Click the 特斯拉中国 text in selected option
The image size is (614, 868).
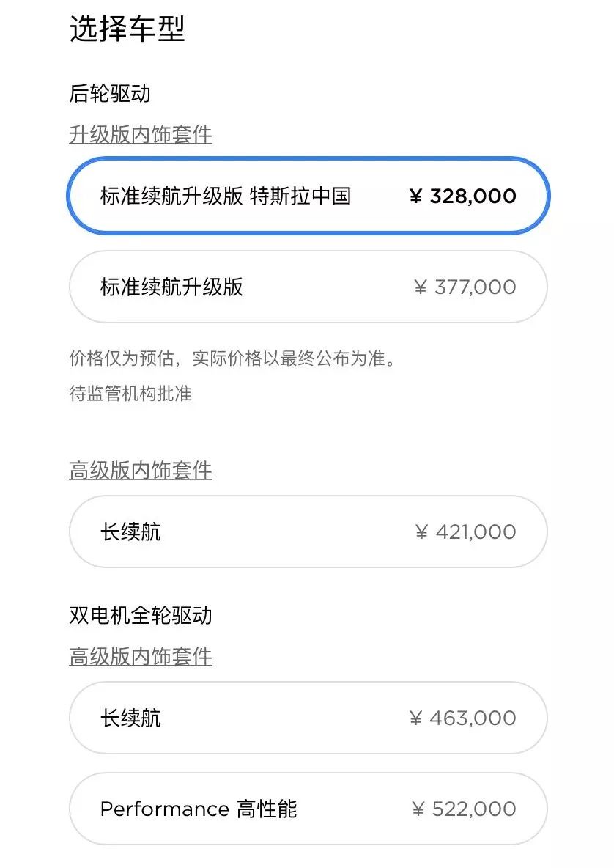pos(300,196)
